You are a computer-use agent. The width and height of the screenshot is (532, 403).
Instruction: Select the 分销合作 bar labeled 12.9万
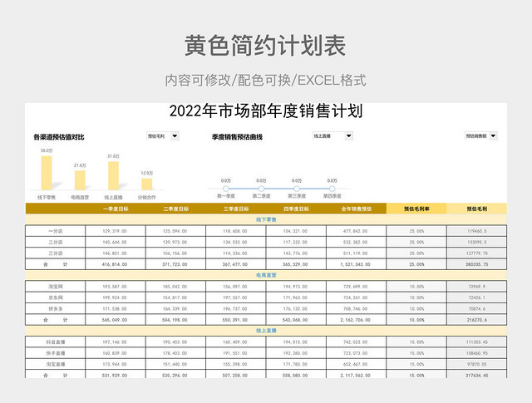(x=147, y=184)
